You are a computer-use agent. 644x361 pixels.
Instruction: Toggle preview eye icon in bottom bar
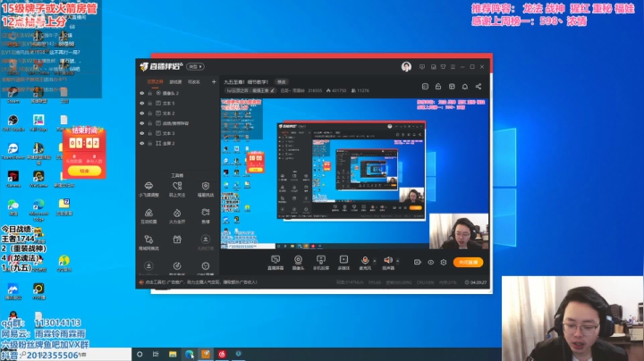[x=430, y=262]
